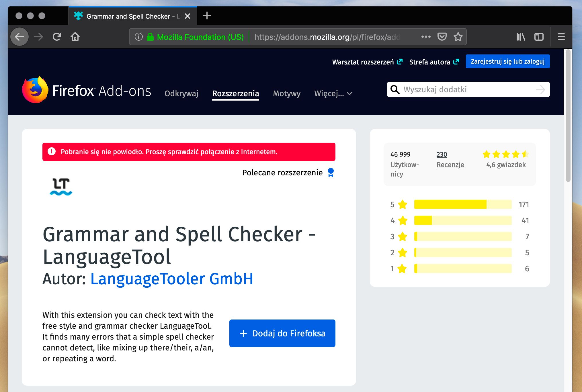Viewport: 582px width, 392px height.
Task: Click Zarejestruj się lub zaloguj button
Action: tap(507, 61)
